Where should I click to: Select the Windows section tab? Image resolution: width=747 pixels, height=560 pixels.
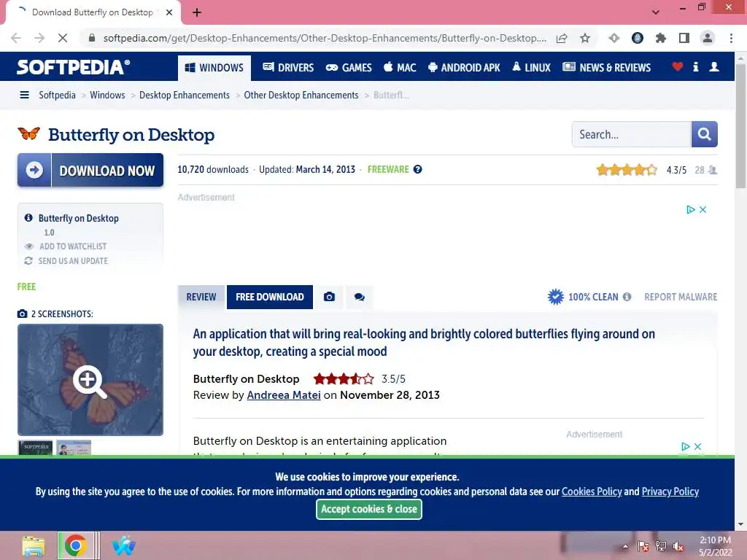214,68
